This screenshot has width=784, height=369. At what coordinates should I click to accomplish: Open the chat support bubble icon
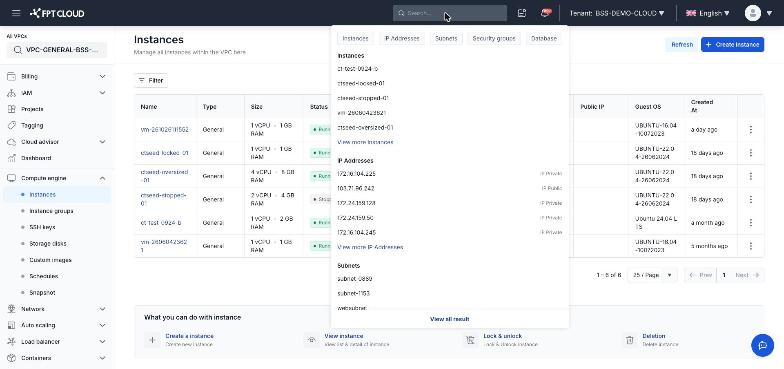pos(762,346)
